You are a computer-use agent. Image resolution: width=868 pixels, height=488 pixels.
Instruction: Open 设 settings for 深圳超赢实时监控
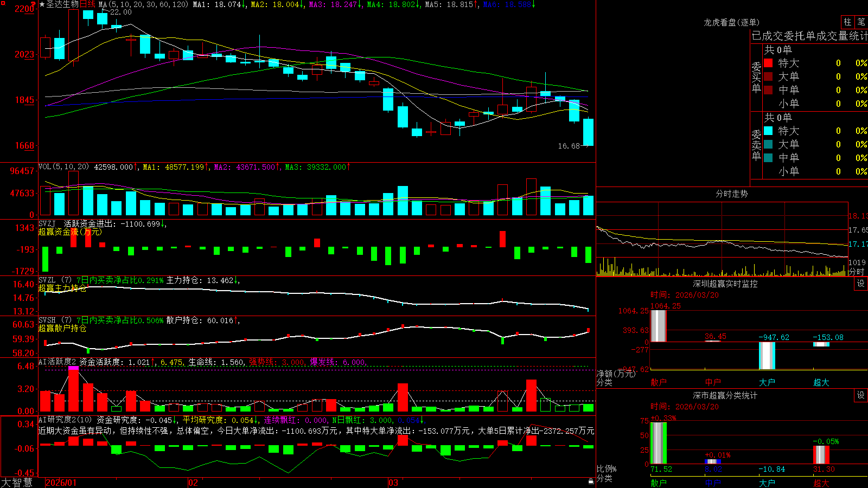point(861,284)
